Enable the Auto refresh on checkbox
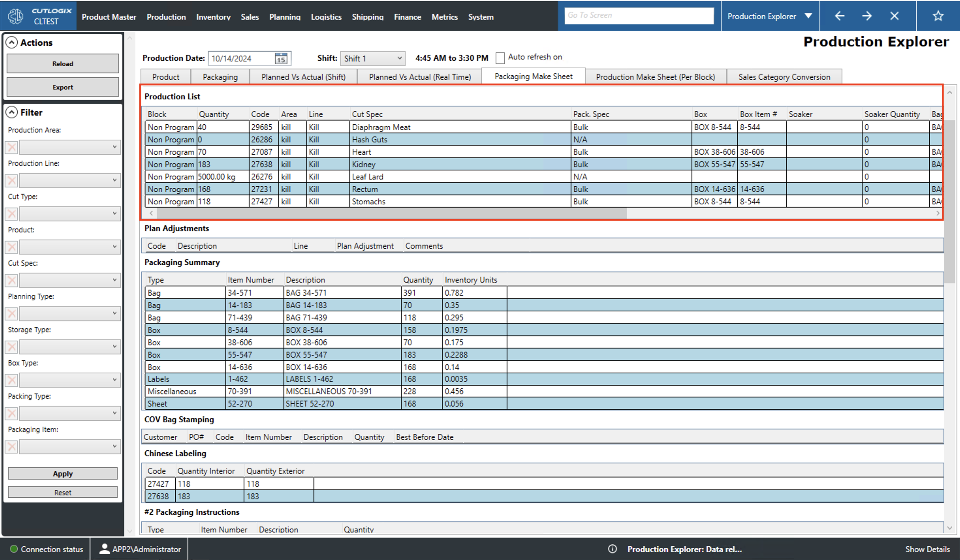The width and height of the screenshot is (960, 560). tap(501, 57)
